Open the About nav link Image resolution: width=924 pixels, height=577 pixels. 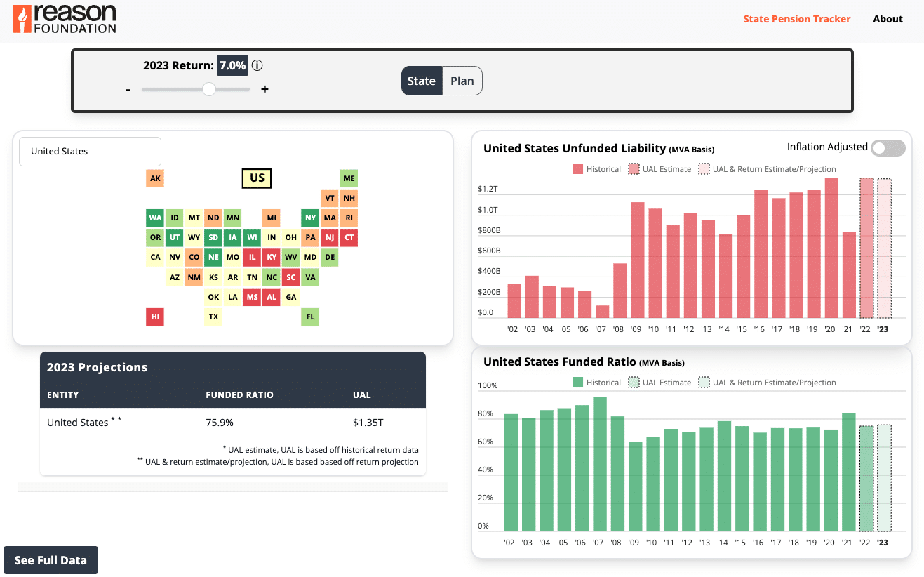coord(888,19)
